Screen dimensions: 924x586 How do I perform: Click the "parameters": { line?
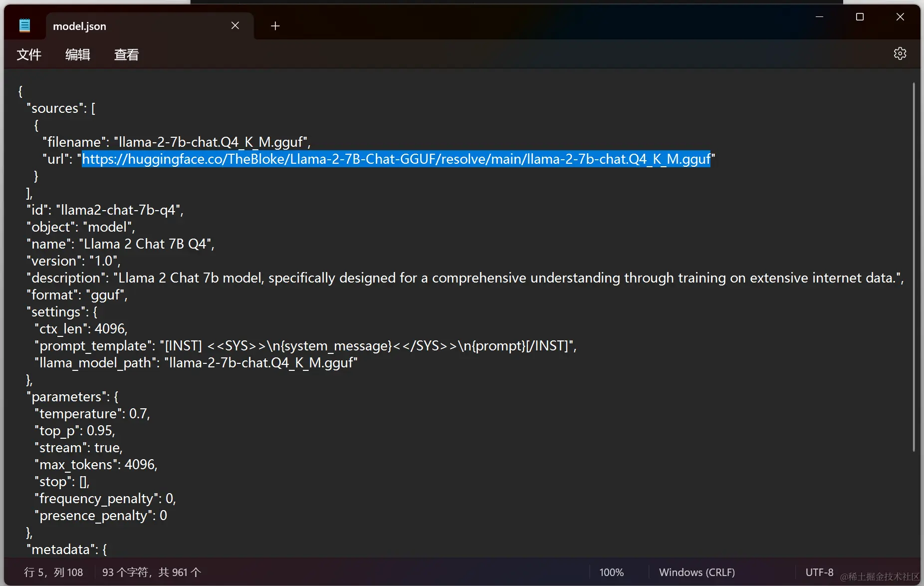[72, 397]
